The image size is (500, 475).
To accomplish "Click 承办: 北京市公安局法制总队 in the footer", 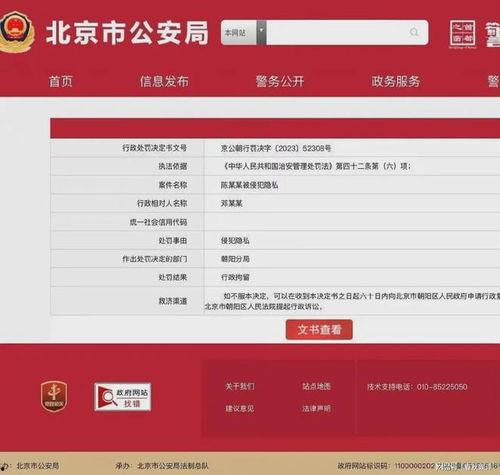I will coord(162,466).
